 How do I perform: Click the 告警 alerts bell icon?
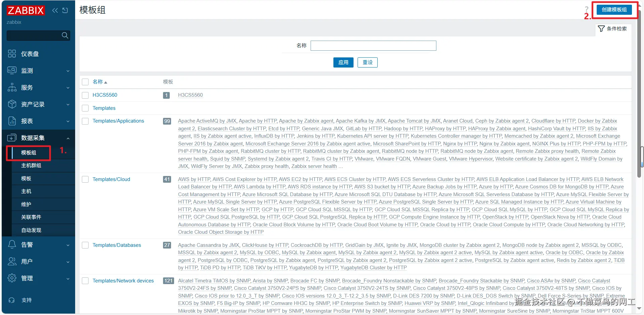12,244
